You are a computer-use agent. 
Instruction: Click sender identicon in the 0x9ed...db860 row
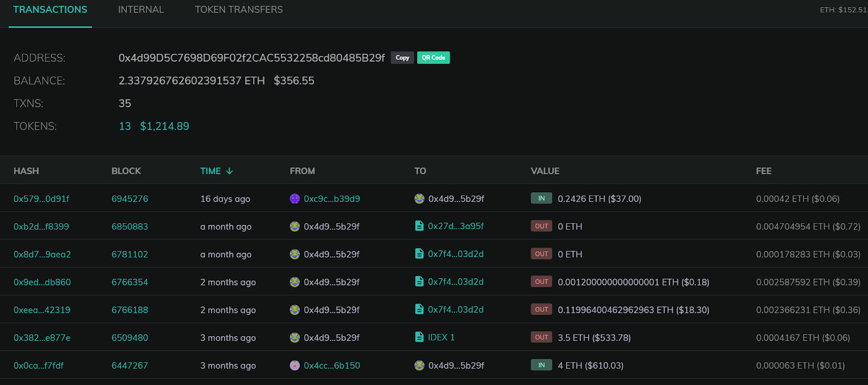295,282
